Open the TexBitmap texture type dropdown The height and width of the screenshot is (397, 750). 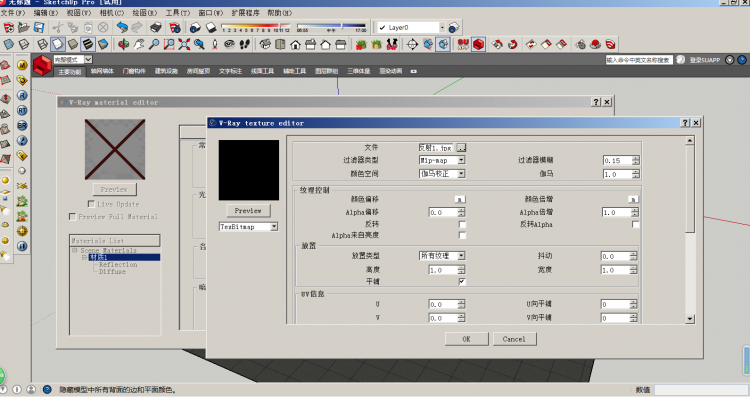(x=248, y=227)
